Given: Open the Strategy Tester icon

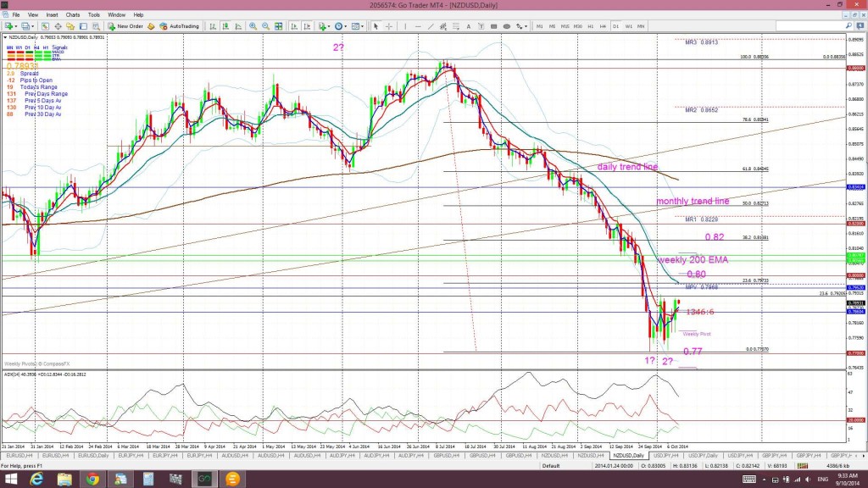Looking at the screenshot, I should click(96, 26).
